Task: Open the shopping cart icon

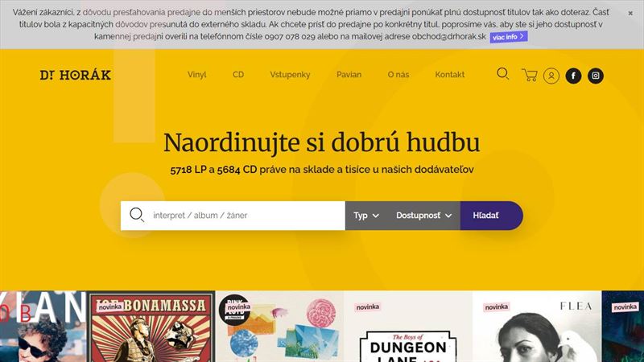Action: coord(530,75)
